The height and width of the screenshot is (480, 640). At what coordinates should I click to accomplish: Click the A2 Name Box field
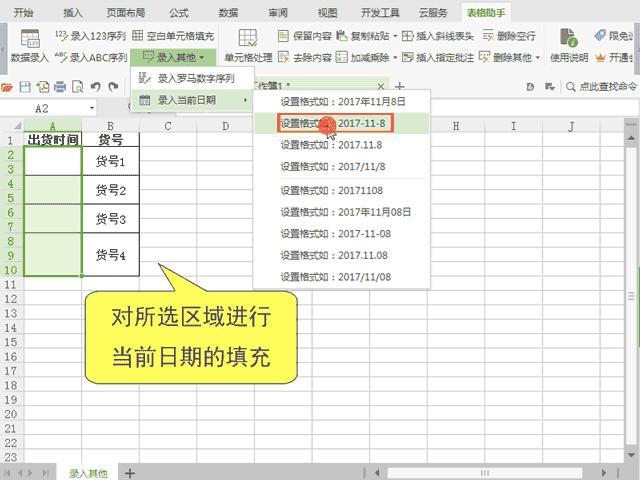(x=42, y=109)
